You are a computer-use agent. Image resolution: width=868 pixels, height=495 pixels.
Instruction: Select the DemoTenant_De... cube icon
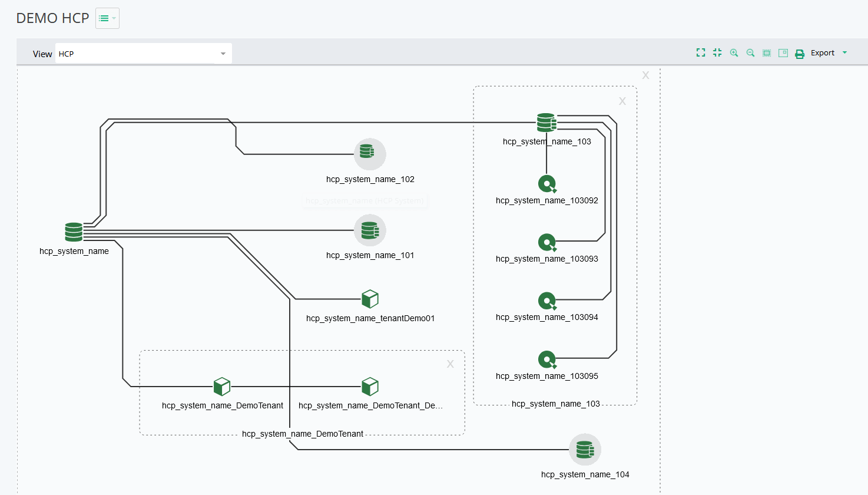click(x=370, y=387)
